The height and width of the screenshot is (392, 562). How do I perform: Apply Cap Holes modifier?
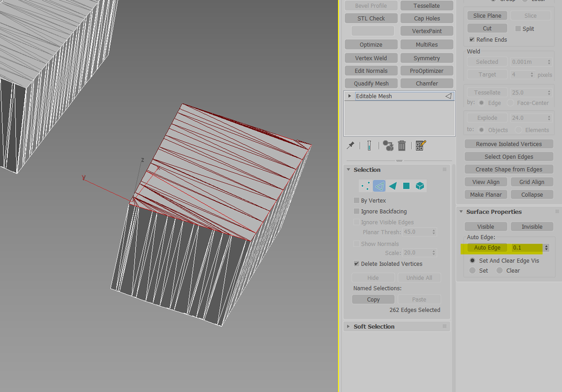point(426,18)
